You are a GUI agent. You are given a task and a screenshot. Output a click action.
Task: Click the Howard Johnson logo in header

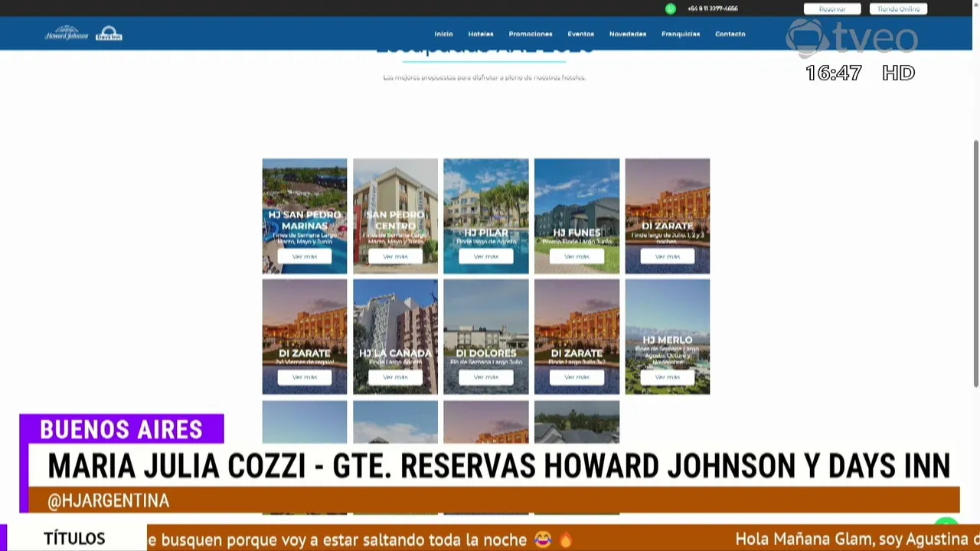point(67,33)
